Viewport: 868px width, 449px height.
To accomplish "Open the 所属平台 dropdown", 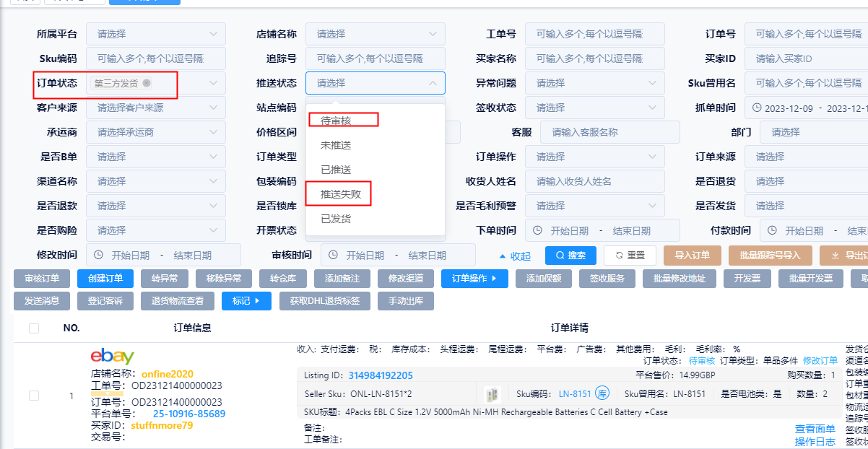I will coord(155,34).
